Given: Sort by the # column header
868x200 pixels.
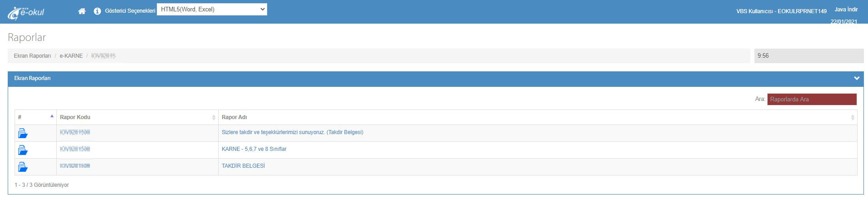Looking at the screenshot, I should pyautogui.click(x=35, y=117).
